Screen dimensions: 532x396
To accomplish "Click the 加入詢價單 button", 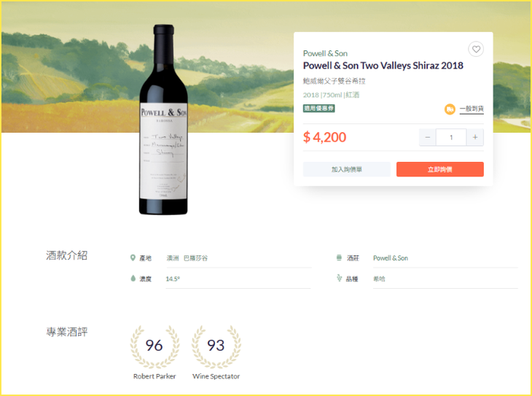I will [347, 169].
